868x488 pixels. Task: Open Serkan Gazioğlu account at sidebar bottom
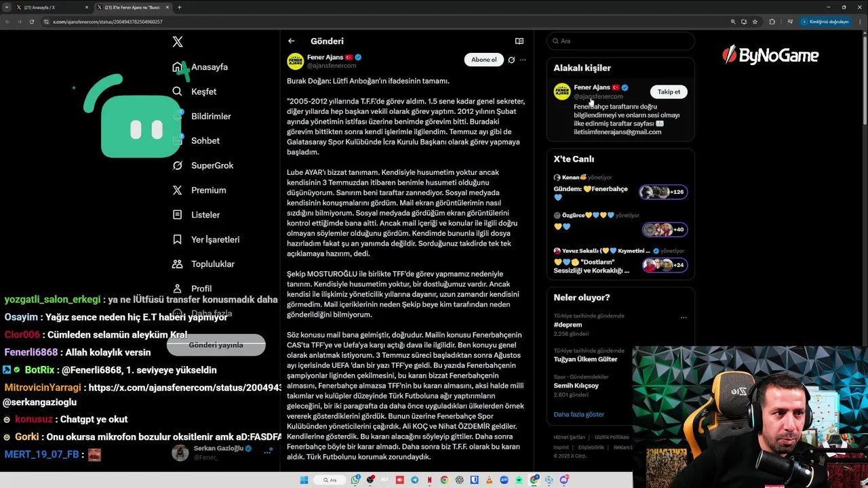coord(222,453)
